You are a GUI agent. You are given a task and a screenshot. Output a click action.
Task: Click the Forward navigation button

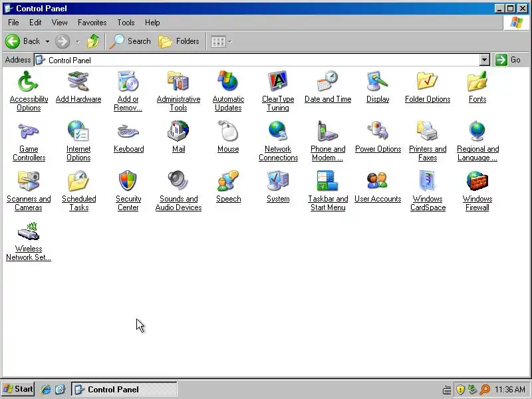(x=63, y=41)
